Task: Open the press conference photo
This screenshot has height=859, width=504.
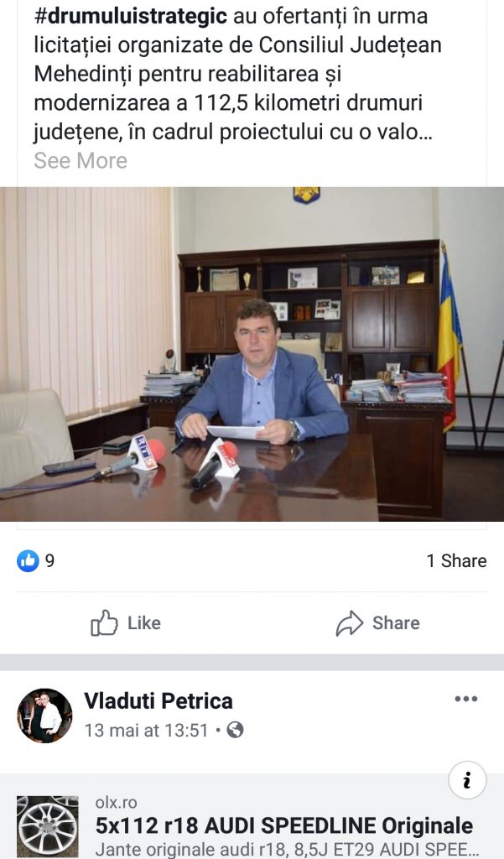Action: click(x=252, y=354)
